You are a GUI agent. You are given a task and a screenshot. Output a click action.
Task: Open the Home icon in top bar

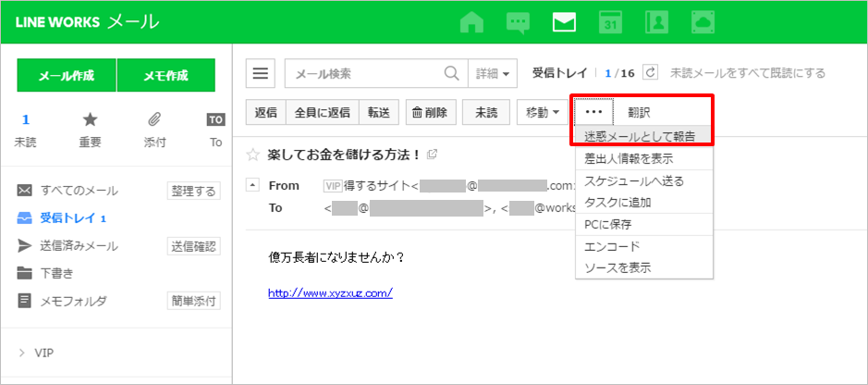coord(471,22)
